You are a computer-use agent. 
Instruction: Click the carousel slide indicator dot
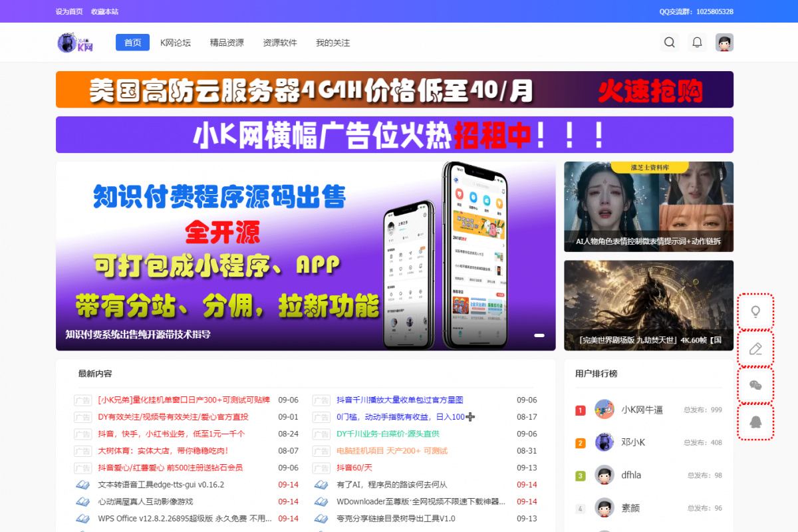(539, 335)
